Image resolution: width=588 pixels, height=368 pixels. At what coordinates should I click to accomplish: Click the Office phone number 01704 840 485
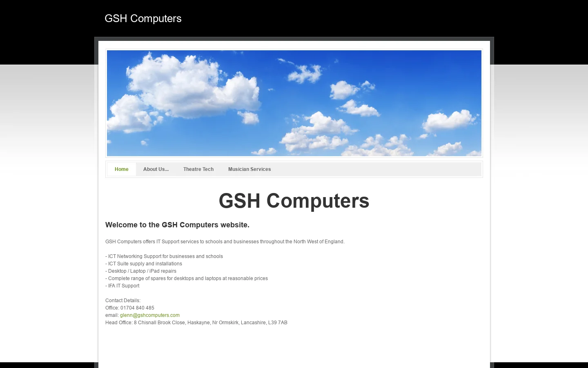pos(137,308)
